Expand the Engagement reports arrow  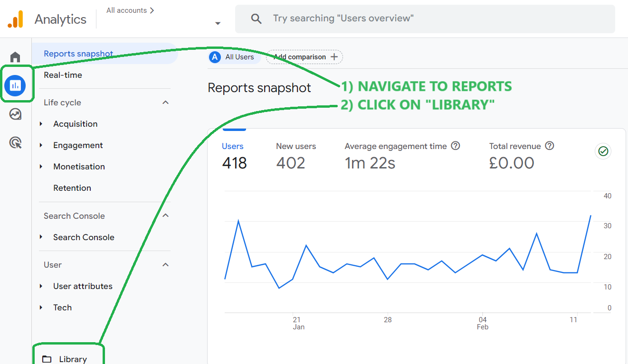[x=41, y=145]
